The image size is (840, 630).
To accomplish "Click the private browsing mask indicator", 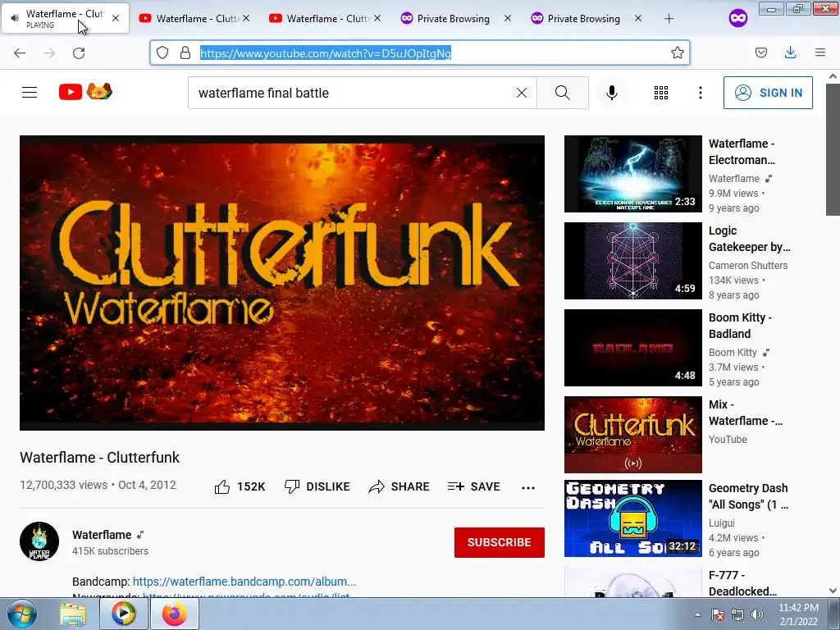I will tap(738, 18).
